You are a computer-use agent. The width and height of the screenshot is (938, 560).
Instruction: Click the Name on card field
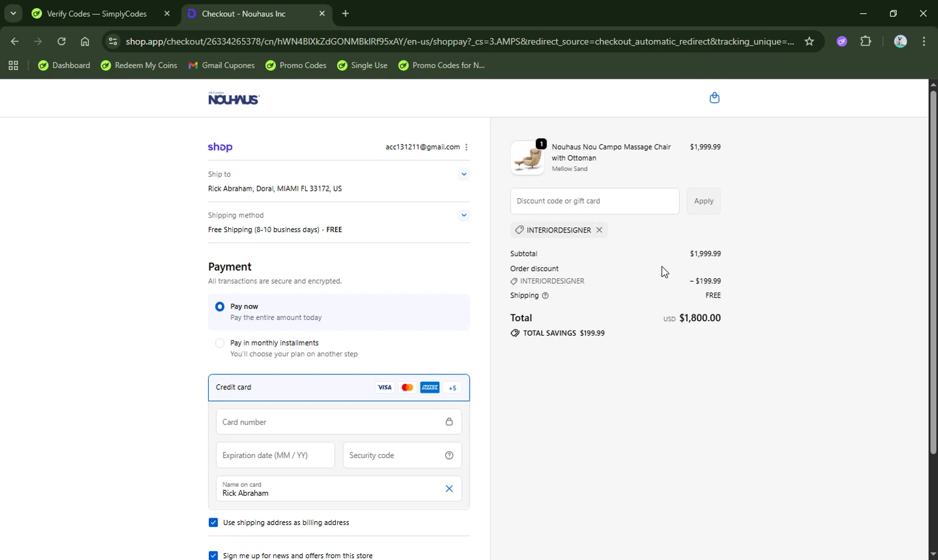tap(338, 489)
